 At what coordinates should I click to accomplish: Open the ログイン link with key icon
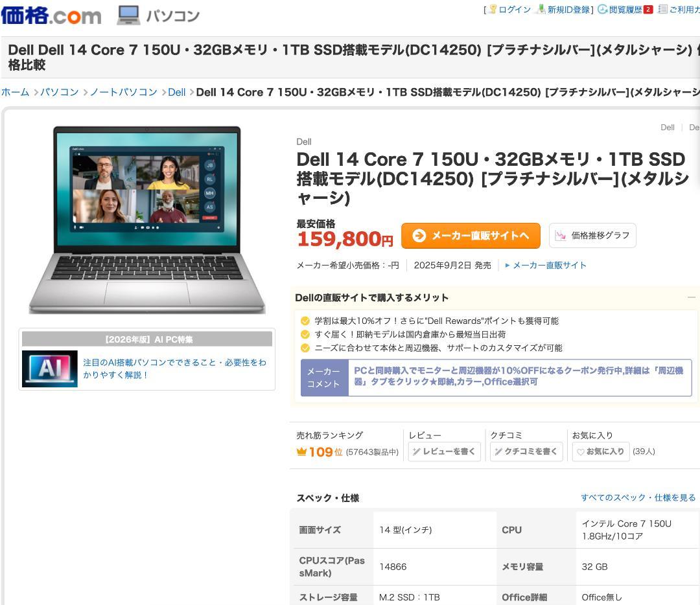point(509,9)
